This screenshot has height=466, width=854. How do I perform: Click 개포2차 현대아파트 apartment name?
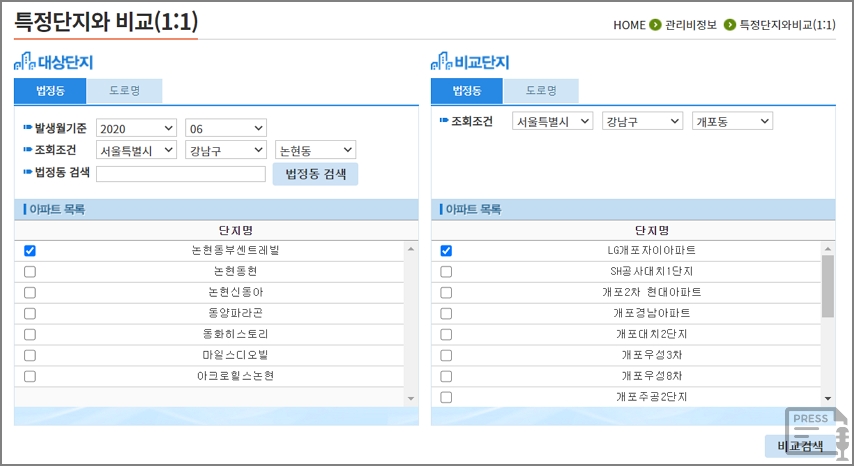[651, 292]
